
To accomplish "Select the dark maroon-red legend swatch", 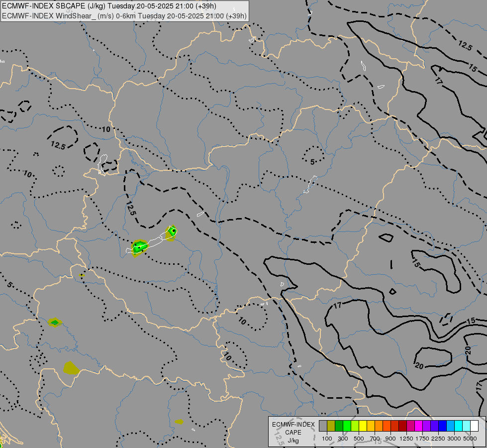I will (402, 426).
